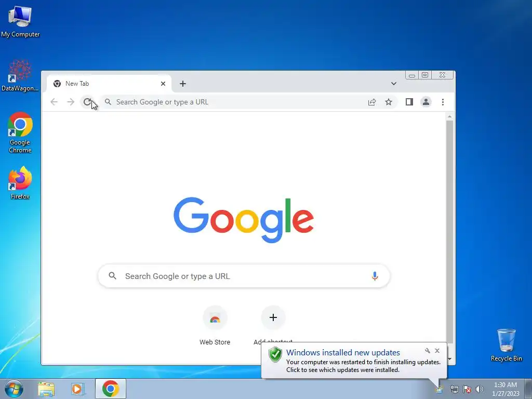Open the taskbar clock showing 1:30 AM

pyautogui.click(x=505, y=389)
